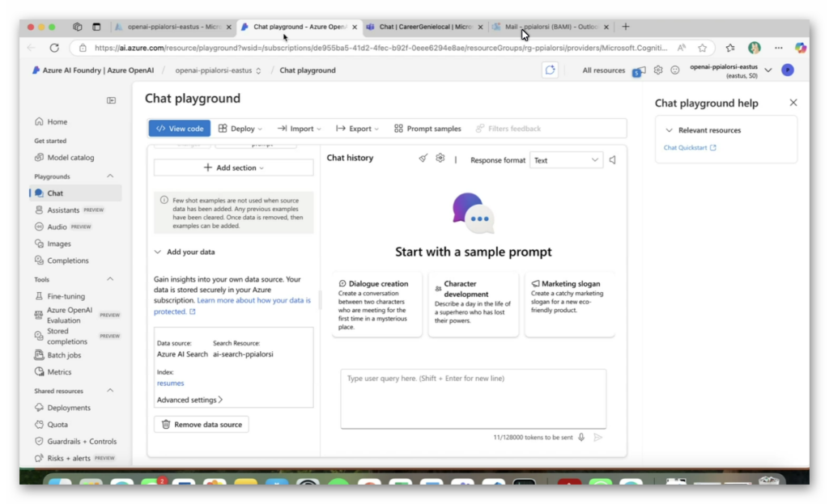The image size is (829, 504).
Task: Open Audio playground
Action: point(57,227)
